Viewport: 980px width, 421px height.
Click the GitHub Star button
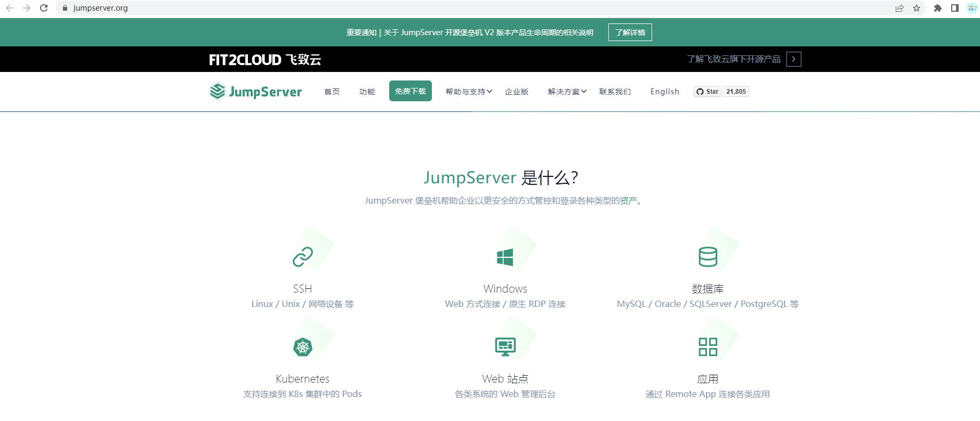(708, 92)
